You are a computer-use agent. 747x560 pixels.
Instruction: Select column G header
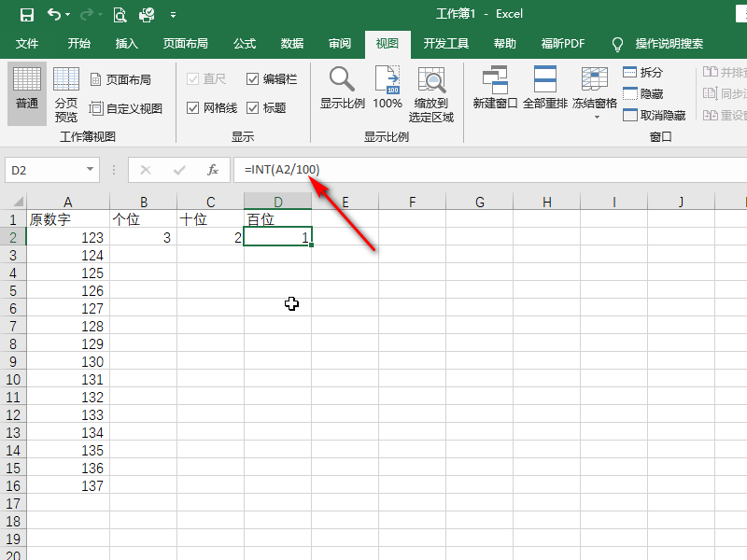[x=480, y=202]
